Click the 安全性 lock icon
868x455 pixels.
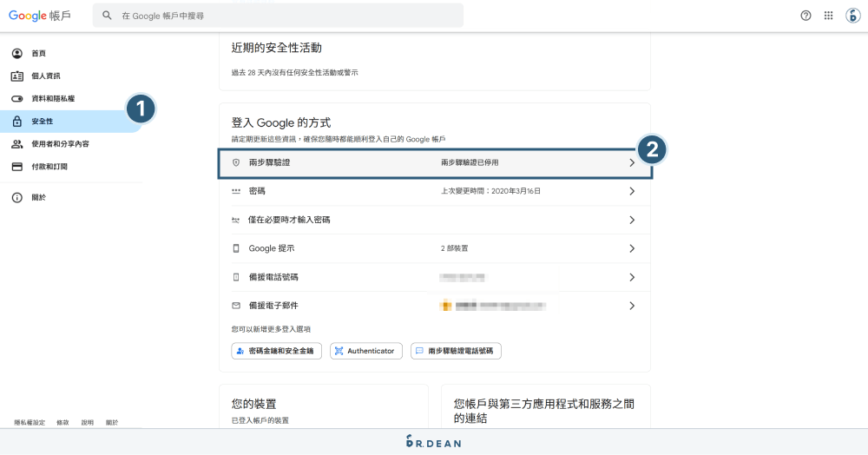[17, 122]
